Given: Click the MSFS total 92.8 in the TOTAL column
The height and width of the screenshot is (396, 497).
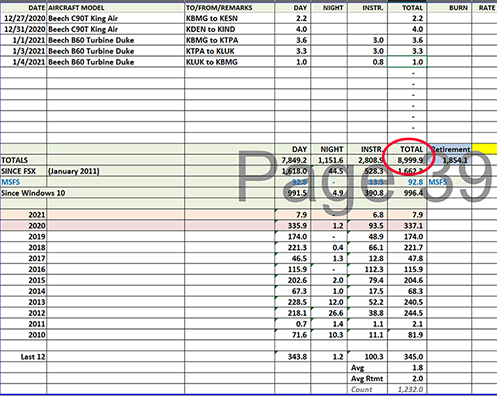Looking at the screenshot, I should [x=407, y=182].
